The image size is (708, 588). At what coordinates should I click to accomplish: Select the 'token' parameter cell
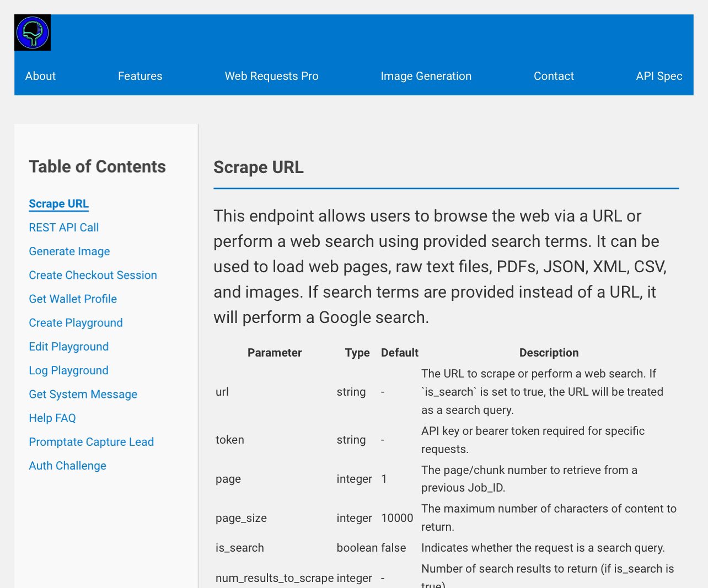point(230,440)
